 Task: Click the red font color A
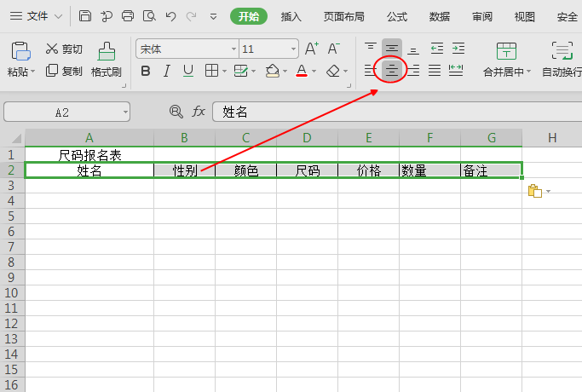point(302,71)
